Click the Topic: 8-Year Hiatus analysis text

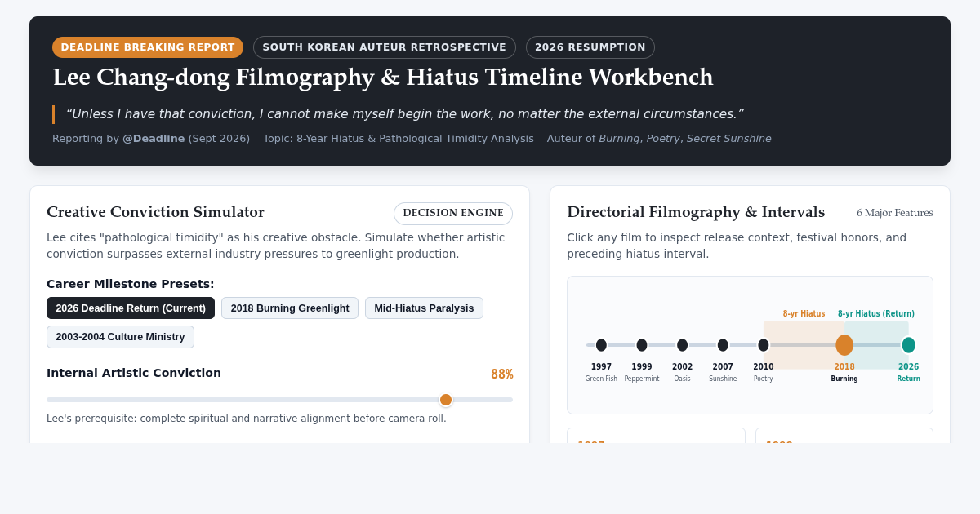(x=399, y=139)
